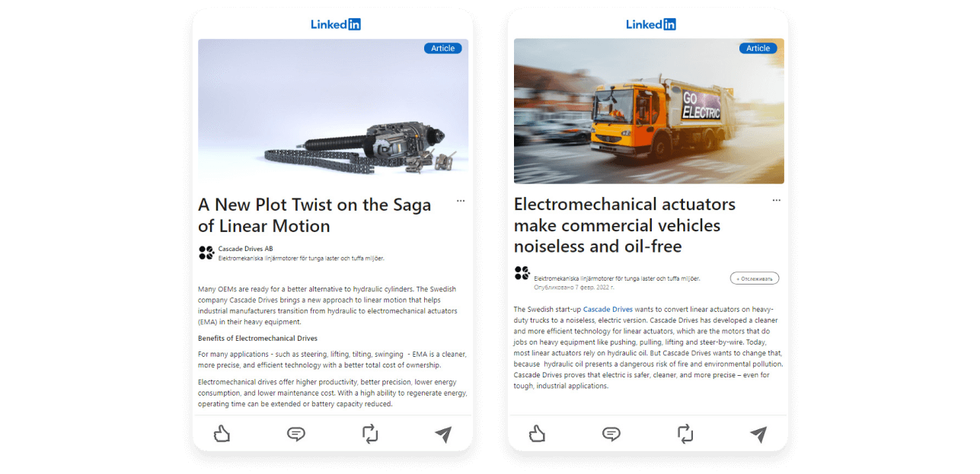
Task: Send the Electromechanical actuators article via paper-plane
Action: click(x=758, y=434)
